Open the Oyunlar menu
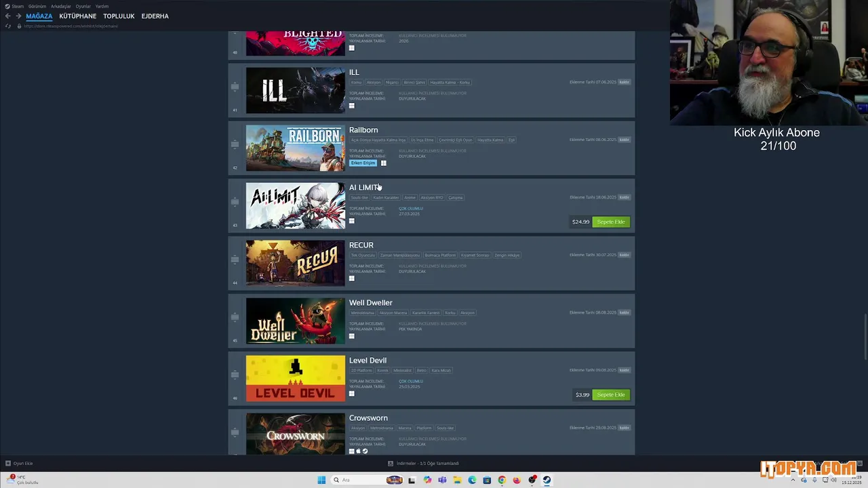 [x=83, y=6]
